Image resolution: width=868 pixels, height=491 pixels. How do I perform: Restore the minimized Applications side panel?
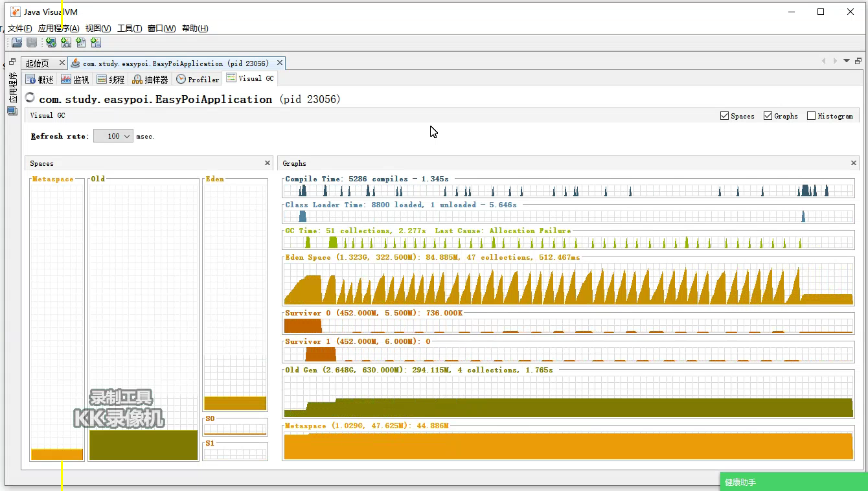click(x=12, y=62)
